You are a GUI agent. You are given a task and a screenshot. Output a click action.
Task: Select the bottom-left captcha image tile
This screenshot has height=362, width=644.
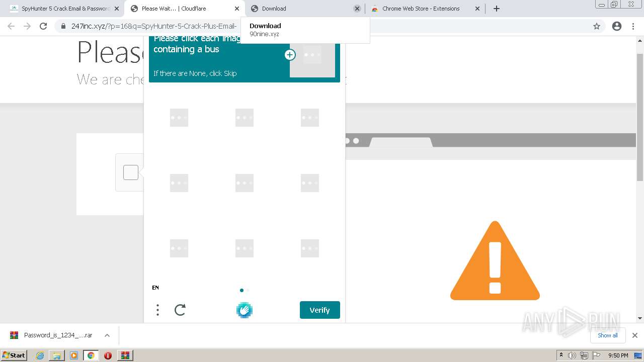pyautogui.click(x=179, y=248)
